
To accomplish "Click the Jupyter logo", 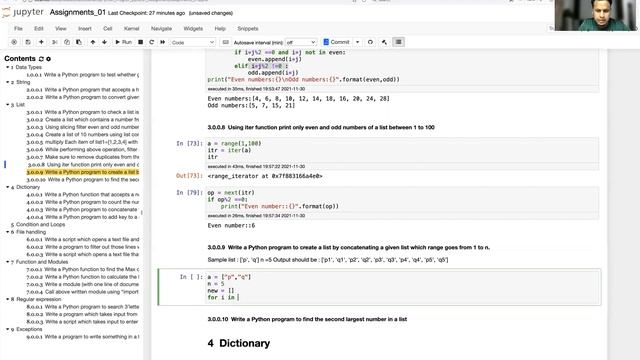I will pos(23,12).
